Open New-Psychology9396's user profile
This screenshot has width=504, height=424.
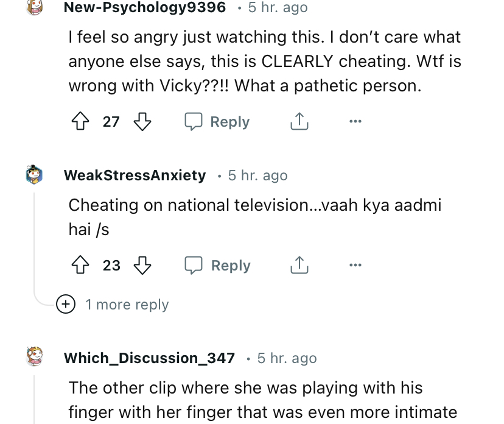tap(145, 8)
